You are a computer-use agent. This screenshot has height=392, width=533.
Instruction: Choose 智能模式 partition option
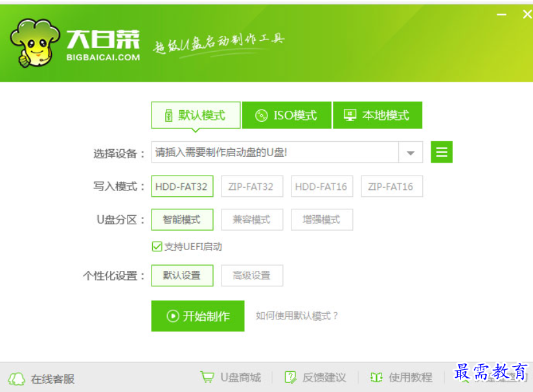(182, 220)
